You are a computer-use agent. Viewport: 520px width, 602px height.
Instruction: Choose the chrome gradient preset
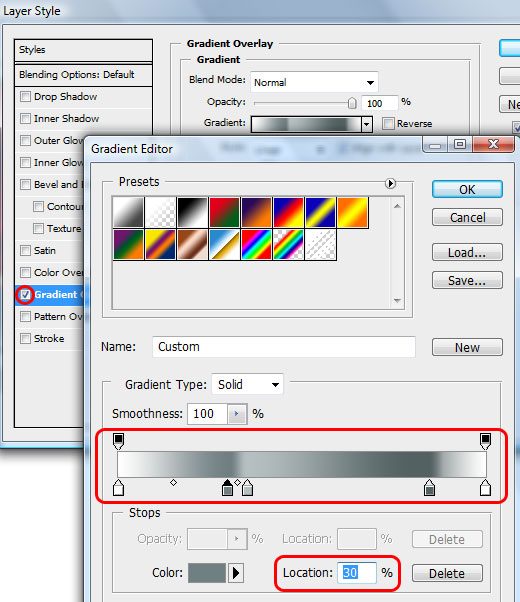pos(224,245)
